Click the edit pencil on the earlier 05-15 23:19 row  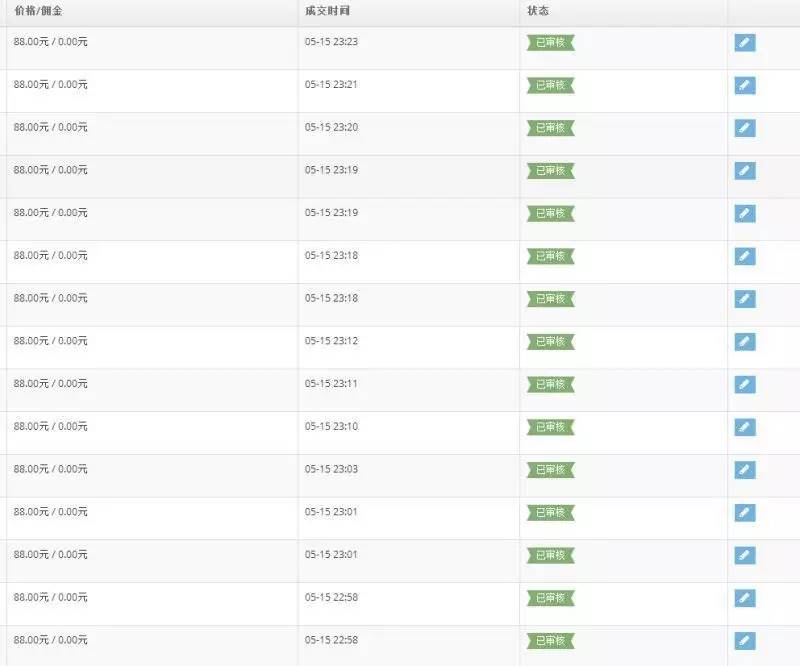click(744, 214)
